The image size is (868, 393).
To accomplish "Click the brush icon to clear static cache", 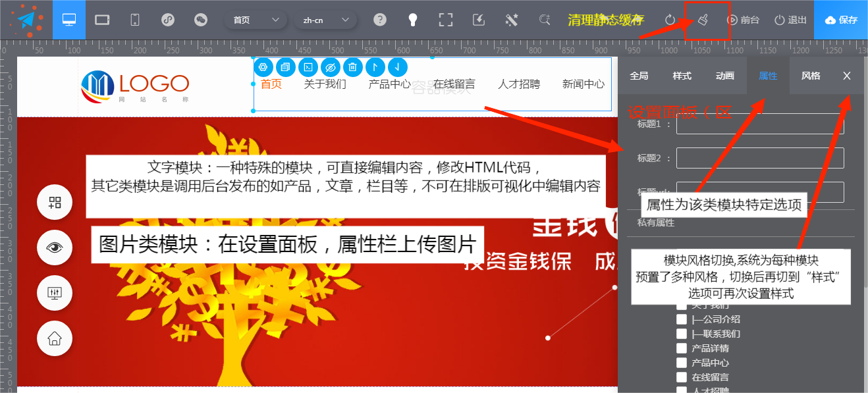I will click(x=703, y=20).
